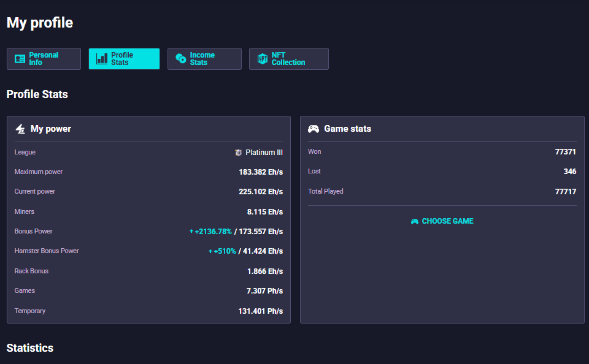589x364 pixels.
Task: Click the Profile Stats section heading
Action: click(37, 94)
